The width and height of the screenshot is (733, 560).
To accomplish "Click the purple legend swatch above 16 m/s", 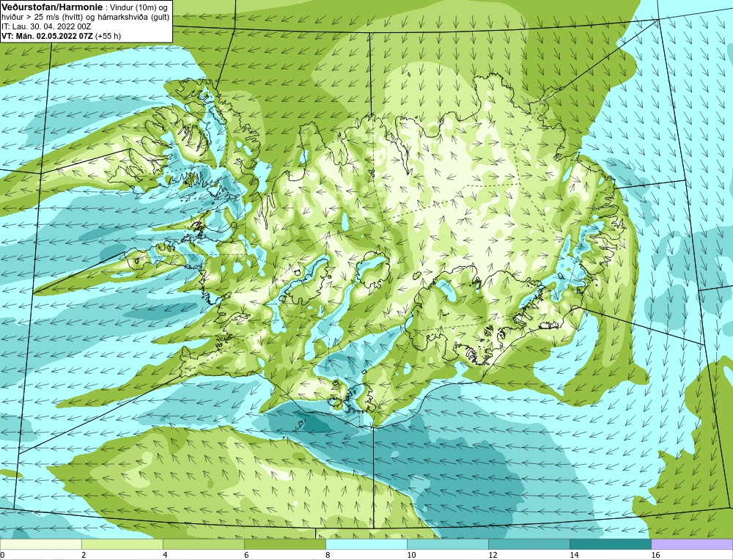I will tap(692, 544).
